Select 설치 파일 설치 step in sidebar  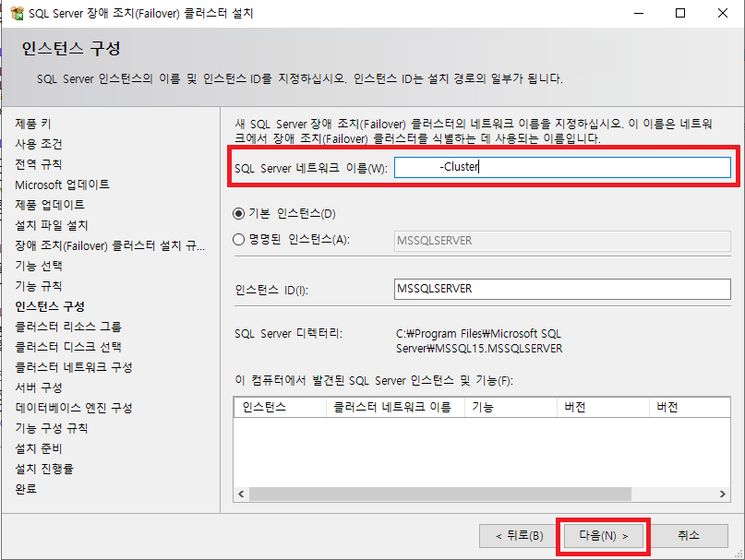point(52,225)
